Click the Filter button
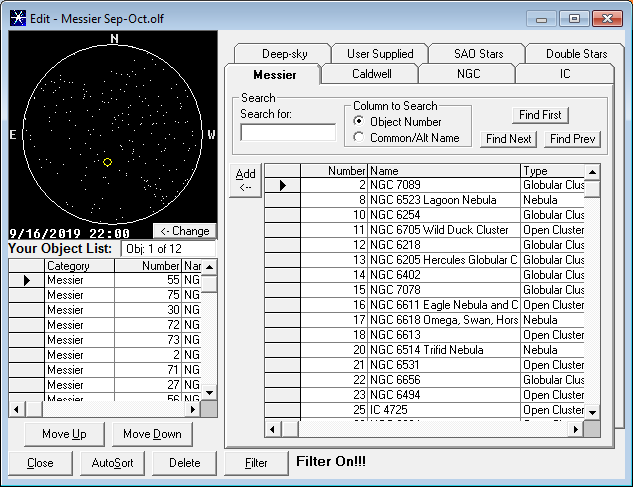This screenshot has width=633, height=487. click(256, 463)
